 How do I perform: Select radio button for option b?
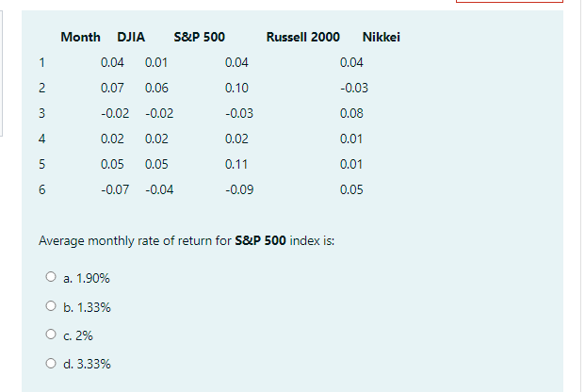[49, 306]
